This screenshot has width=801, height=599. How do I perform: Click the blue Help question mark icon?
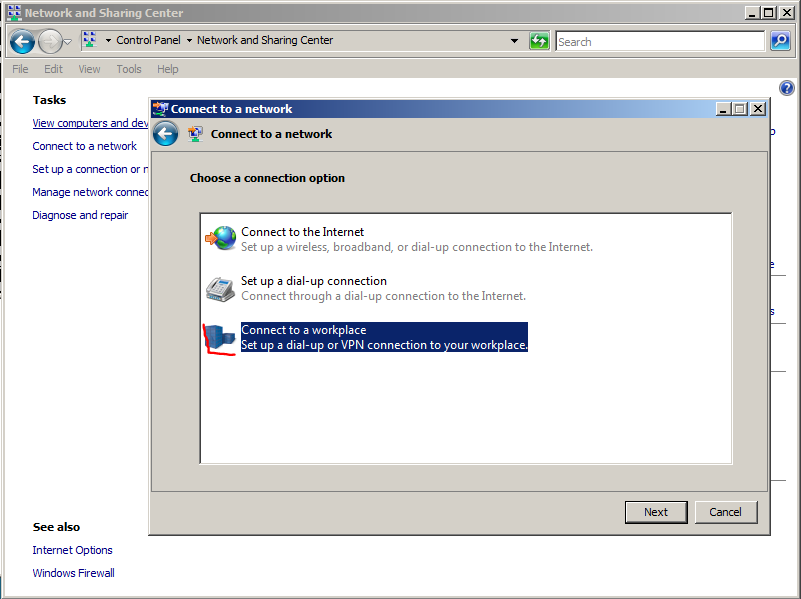coord(787,88)
